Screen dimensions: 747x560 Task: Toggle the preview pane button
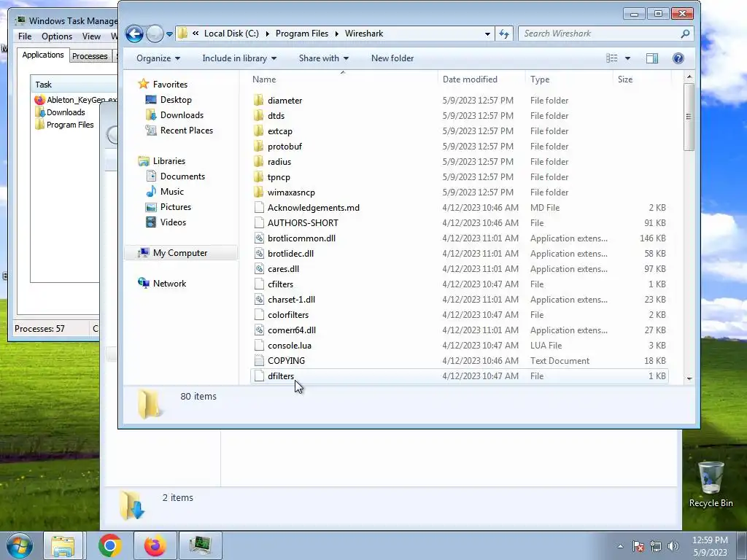tap(651, 58)
